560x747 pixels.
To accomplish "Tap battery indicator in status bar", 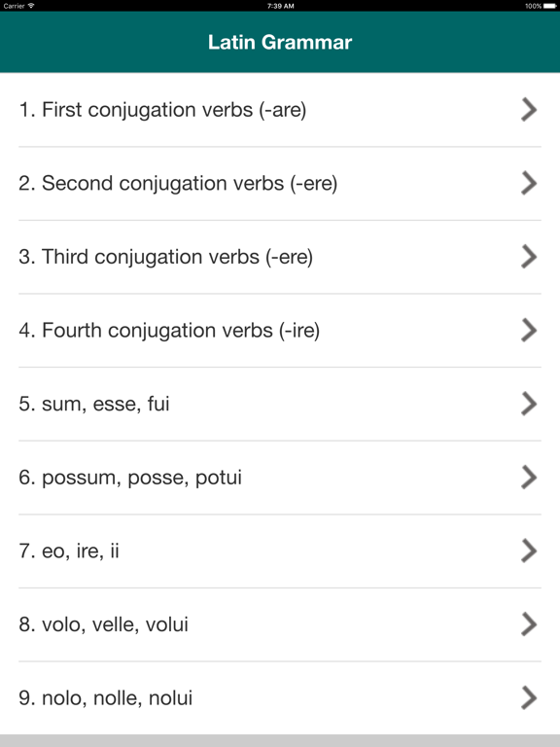I will coord(549,6).
